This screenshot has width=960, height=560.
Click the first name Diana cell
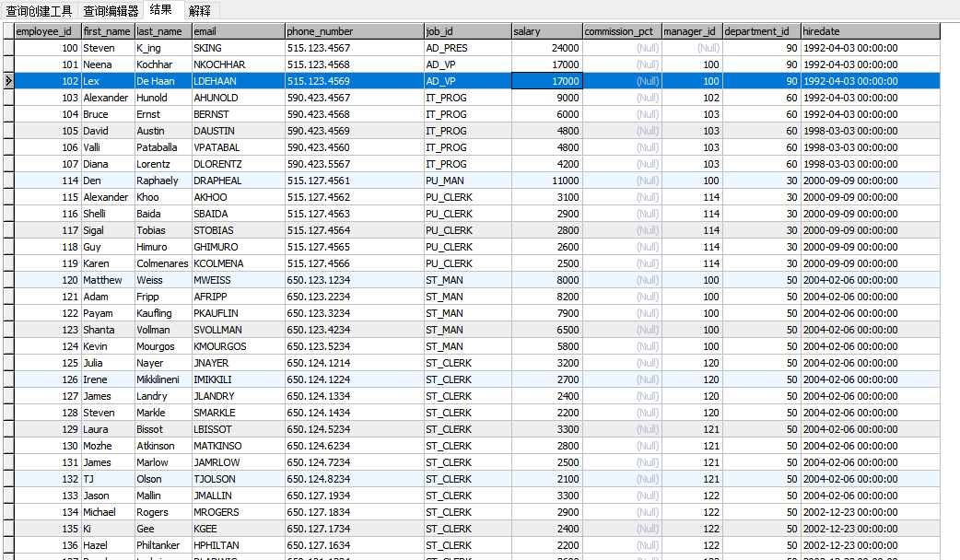click(108, 163)
